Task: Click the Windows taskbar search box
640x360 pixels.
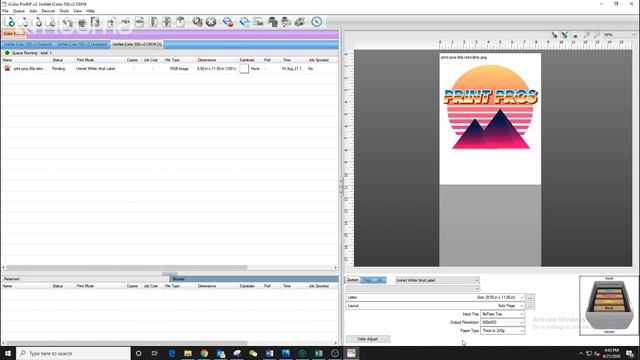Action: pyautogui.click(x=73, y=353)
